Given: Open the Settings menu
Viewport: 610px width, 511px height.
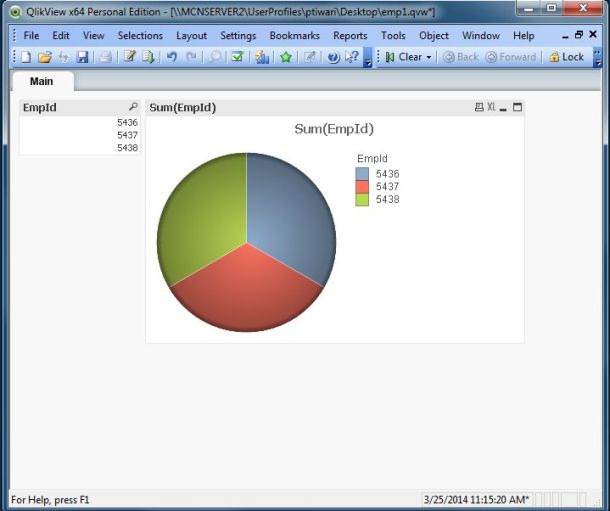Looking at the screenshot, I should (238, 36).
